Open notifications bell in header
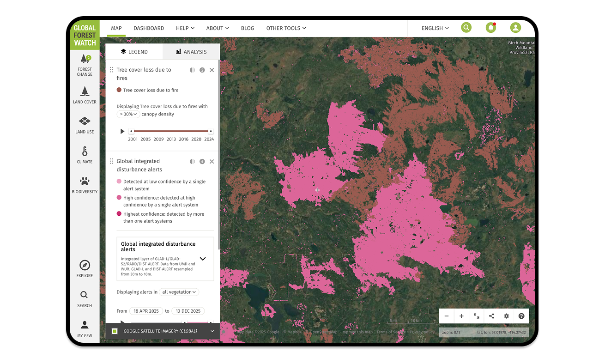 pos(491,28)
